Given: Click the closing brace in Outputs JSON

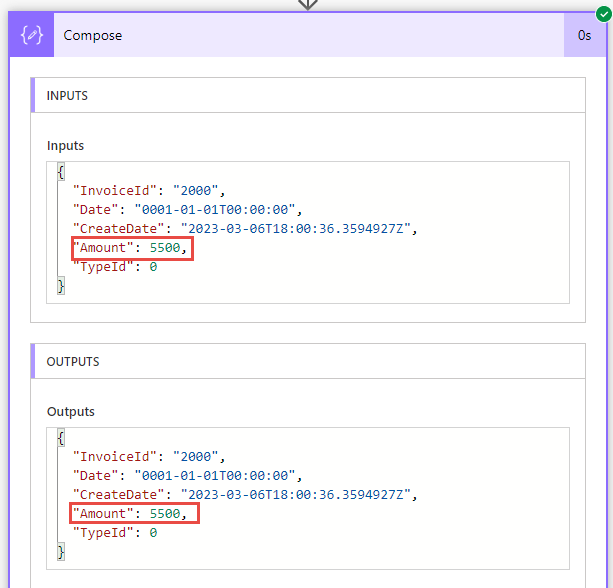Looking at the screenshot, I should click(61, 552).
